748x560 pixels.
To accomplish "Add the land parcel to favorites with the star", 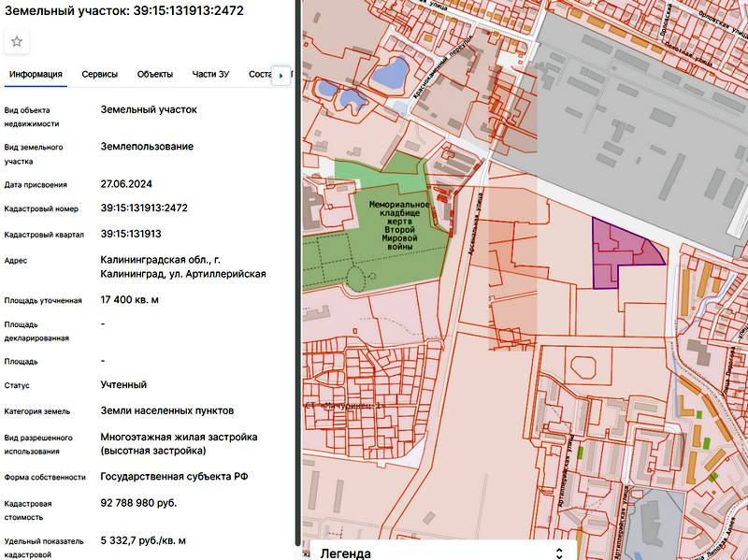I will coord(17,41).
